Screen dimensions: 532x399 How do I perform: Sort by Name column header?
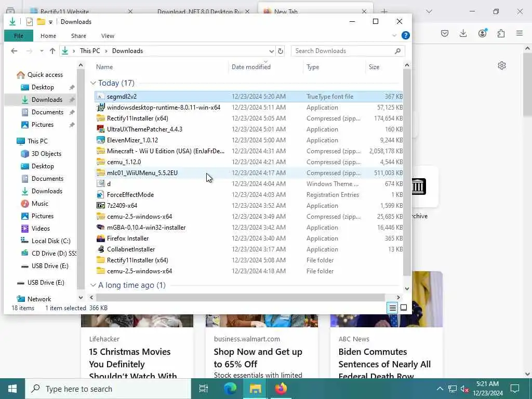(x=161, y=67)
